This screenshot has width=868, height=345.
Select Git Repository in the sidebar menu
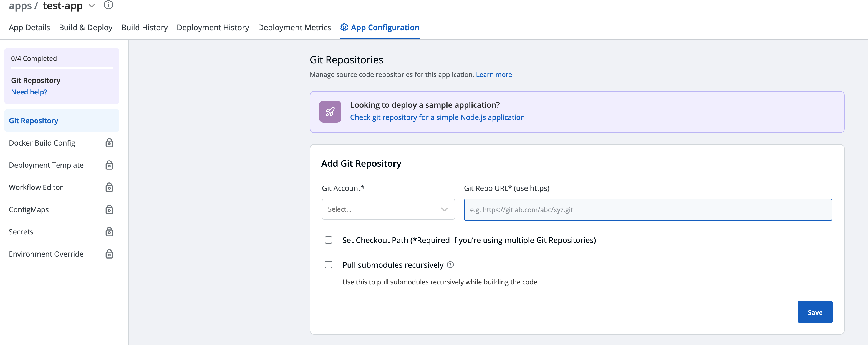click(x=62, y=121)
